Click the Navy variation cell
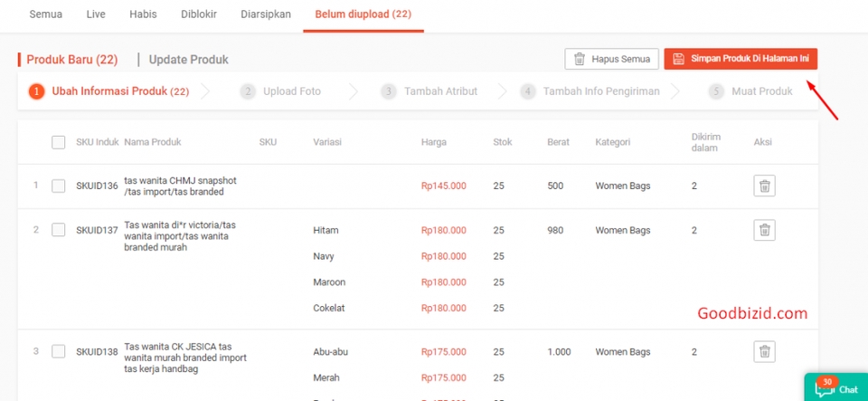Viewport: 868px width, 401px height. click(324, 256)
